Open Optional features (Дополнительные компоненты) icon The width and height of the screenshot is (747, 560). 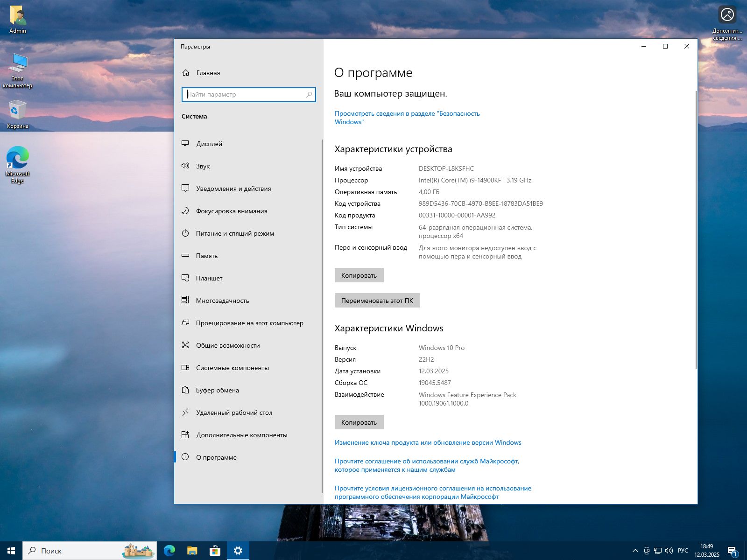185,434
